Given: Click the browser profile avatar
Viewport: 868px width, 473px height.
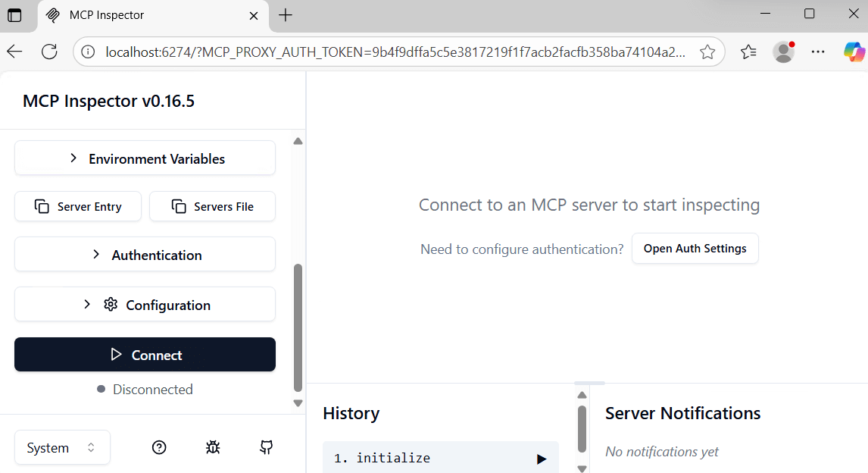Looking at the screenshot, I should coord(783,52).
